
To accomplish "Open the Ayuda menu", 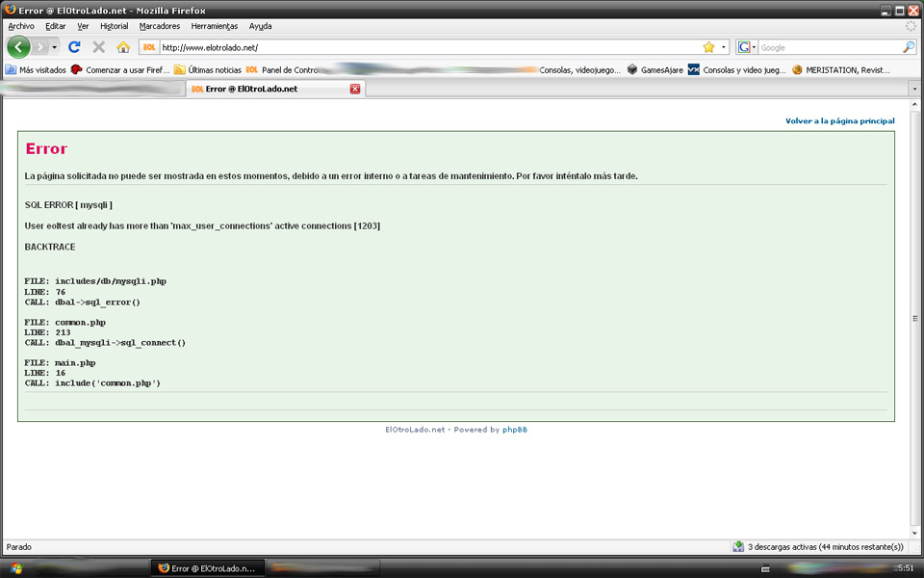I will 261,26.
